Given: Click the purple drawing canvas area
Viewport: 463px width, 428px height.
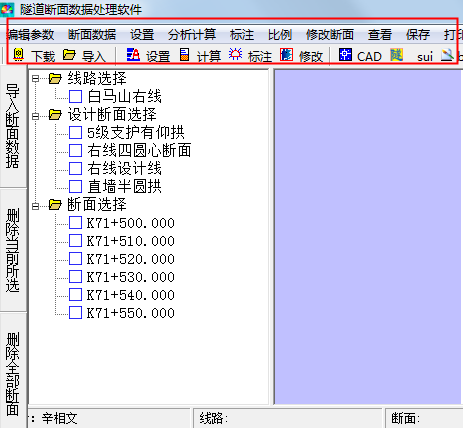Looking at the screenshot, I should 368,237.
